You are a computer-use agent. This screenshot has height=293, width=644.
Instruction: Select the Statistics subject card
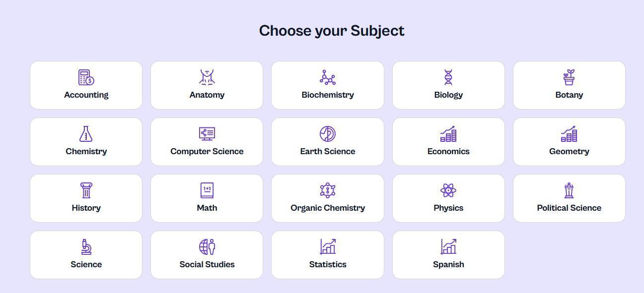pos(327,255)
